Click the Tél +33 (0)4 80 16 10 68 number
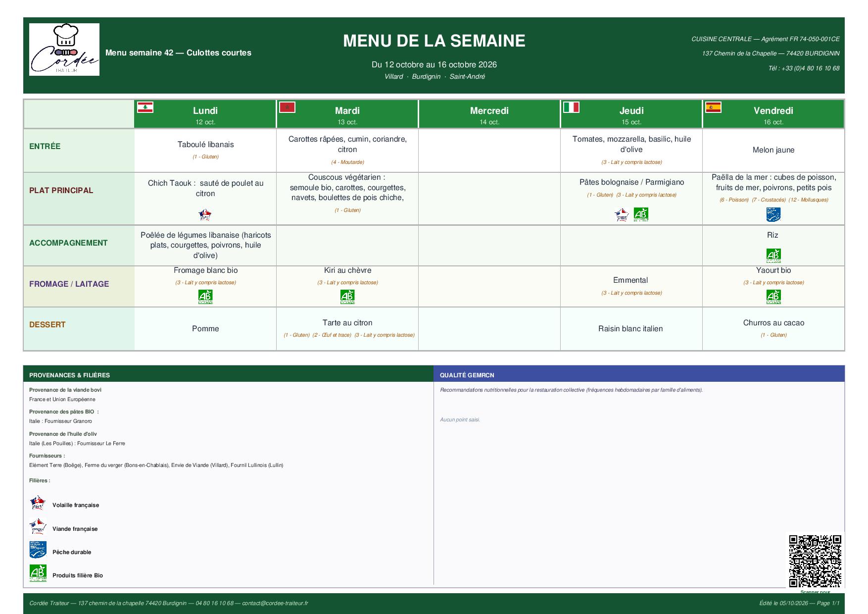This screenshot has height=614, width=868. [804, 68]
